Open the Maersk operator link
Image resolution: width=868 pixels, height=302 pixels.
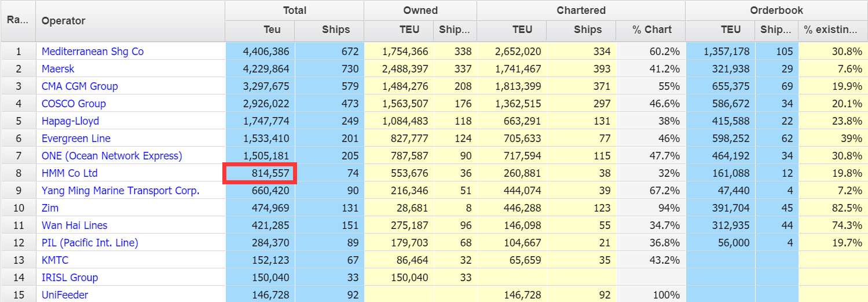click(x=58, y=69)
